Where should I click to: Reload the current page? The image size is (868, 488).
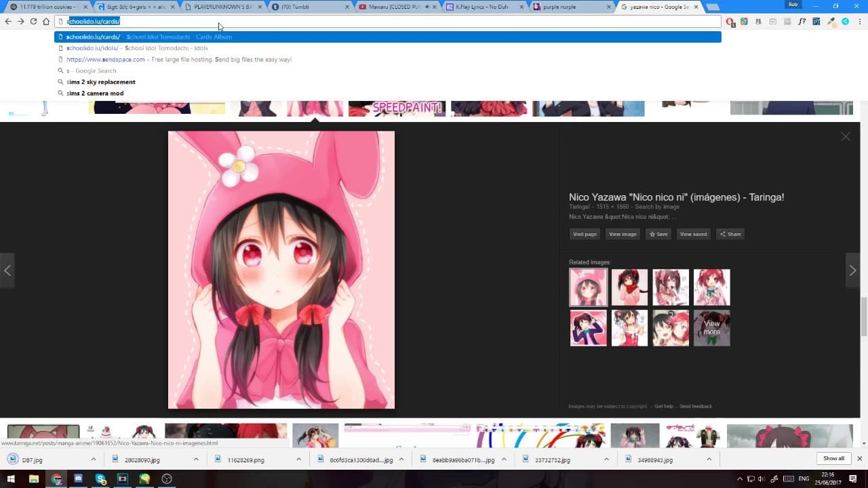(x=33, y=22)
